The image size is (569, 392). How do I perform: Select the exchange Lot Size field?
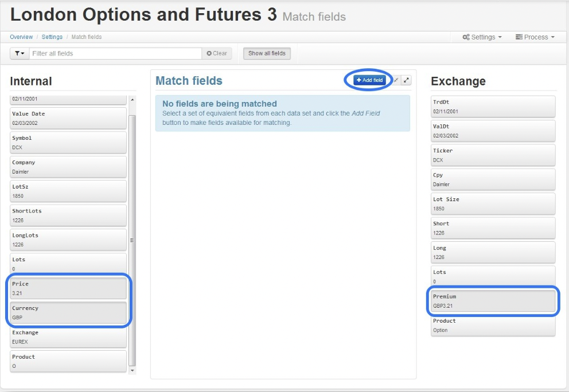[x=493, y=204]
